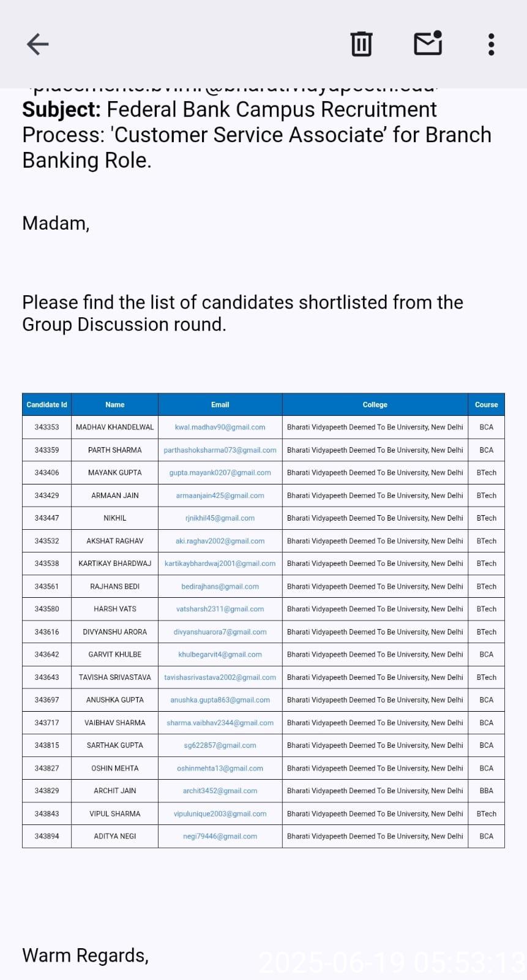527x980 pixels.
Task: Click the Candidate Id column header
Action: point(47,405)
